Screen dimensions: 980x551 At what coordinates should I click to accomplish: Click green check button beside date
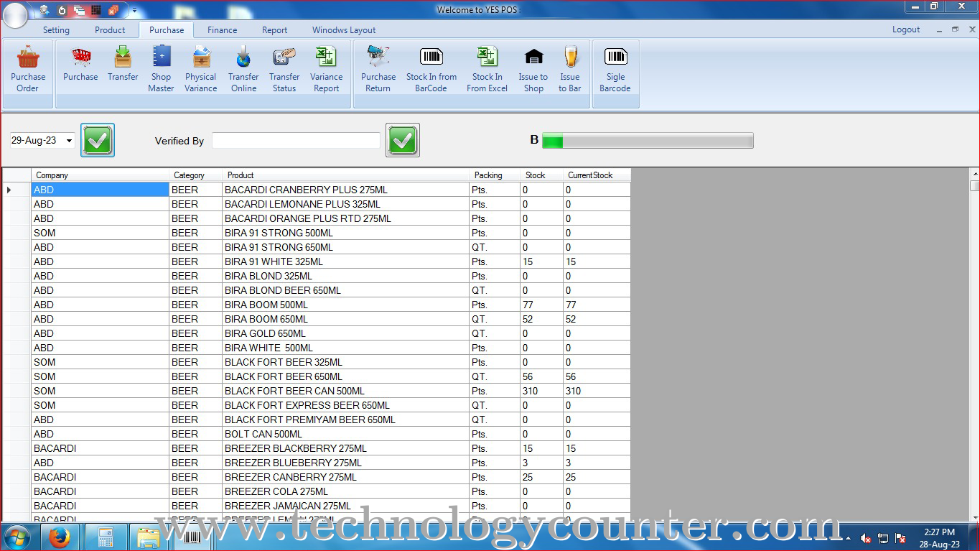(x=98, y=140)
